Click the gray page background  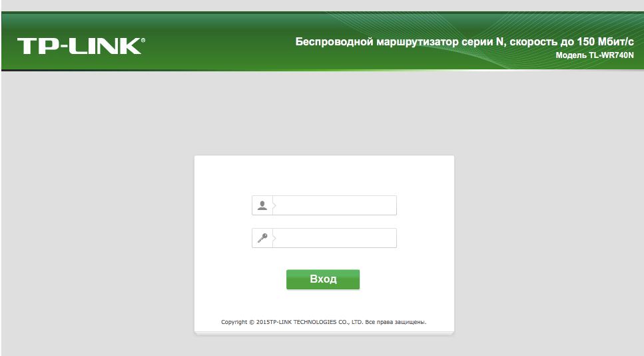tap(103, 205)
